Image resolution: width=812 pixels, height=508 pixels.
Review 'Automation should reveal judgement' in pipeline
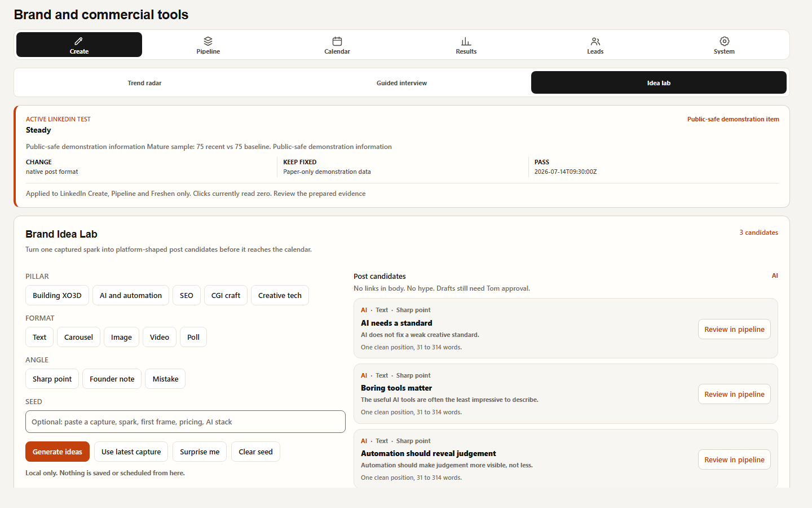pyautogui.click(x=734, y=459)
